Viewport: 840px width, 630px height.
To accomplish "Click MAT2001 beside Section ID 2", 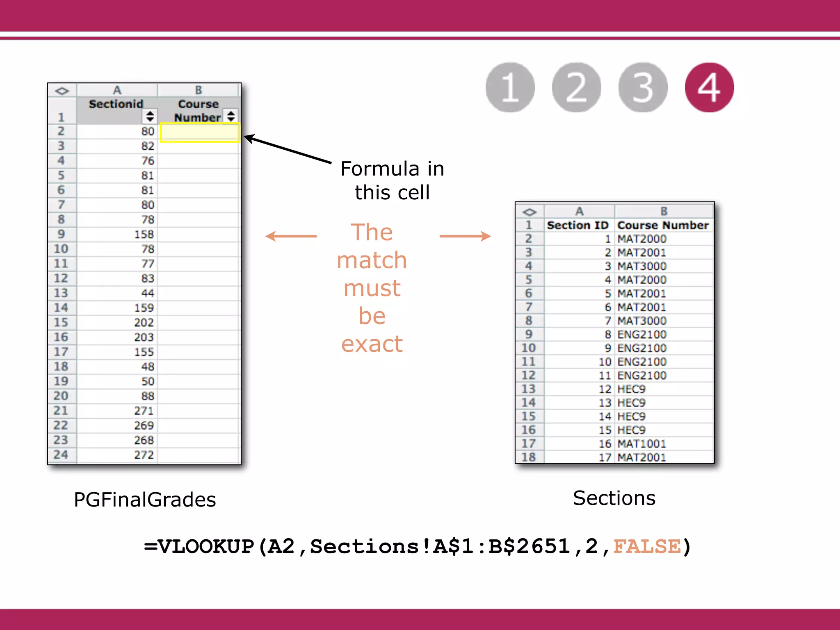I will tap(664, 253).
